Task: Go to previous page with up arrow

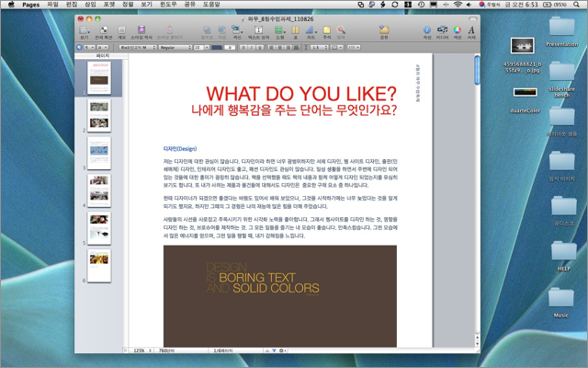Action: (x=267, y=351)
